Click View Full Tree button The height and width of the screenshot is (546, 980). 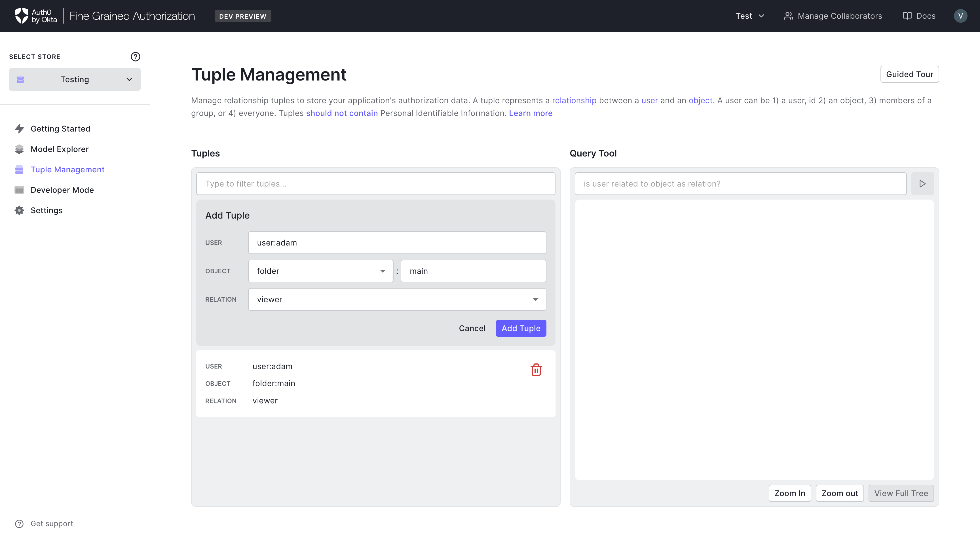coord(901,493)
